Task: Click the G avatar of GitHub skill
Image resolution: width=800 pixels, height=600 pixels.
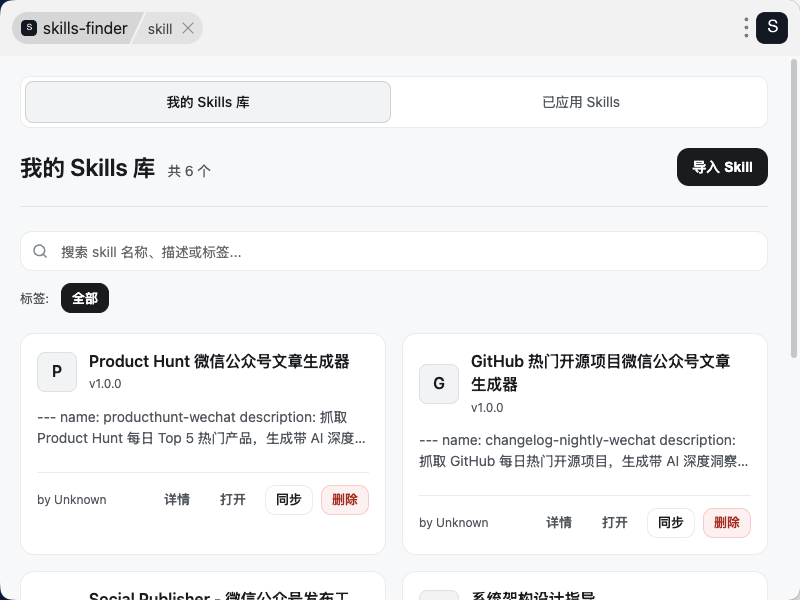Action: tap(439, 384)
